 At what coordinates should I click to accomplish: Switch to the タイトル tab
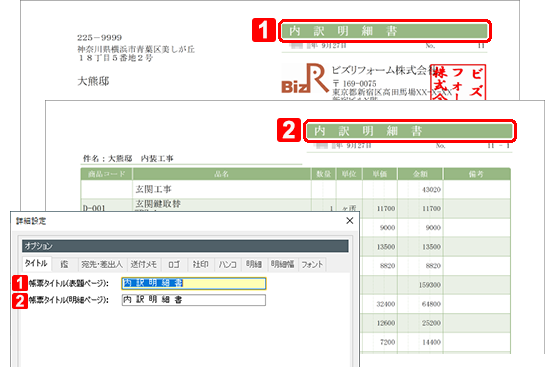36,264
